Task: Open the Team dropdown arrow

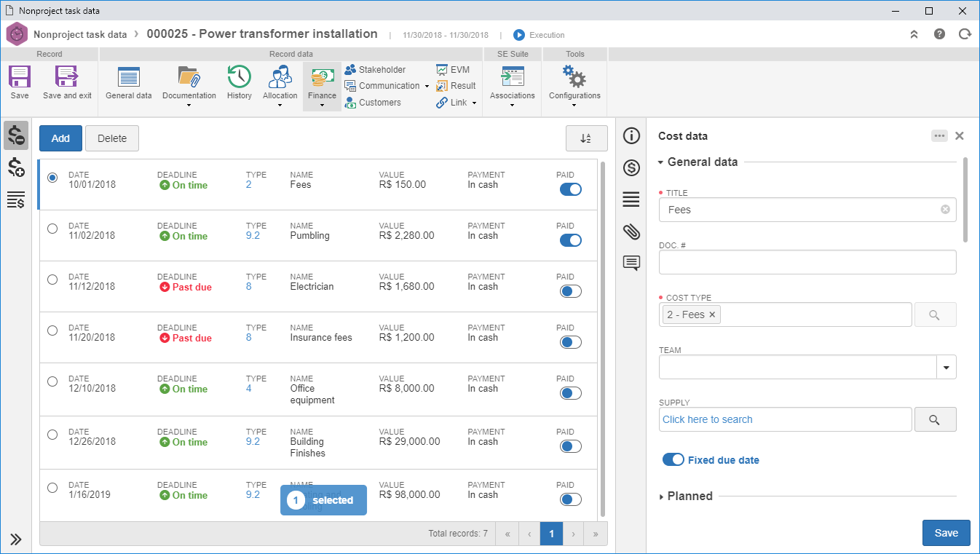Action: pos(946,368)
